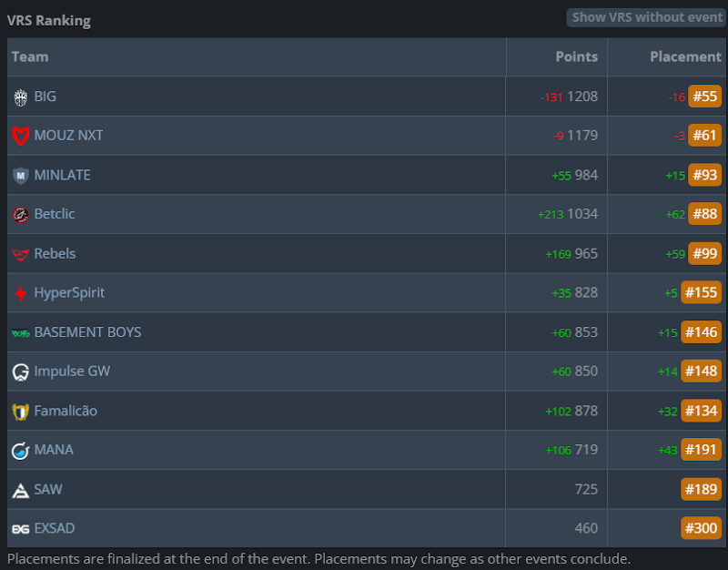Click the #61 placement badge
Viewport: 728px width, 570px height.
coord(704,136)
